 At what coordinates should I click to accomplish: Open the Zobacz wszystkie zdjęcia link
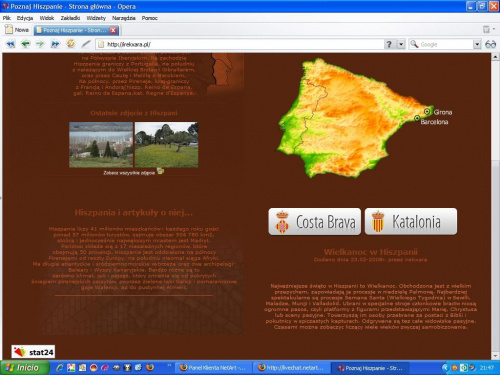129,173
